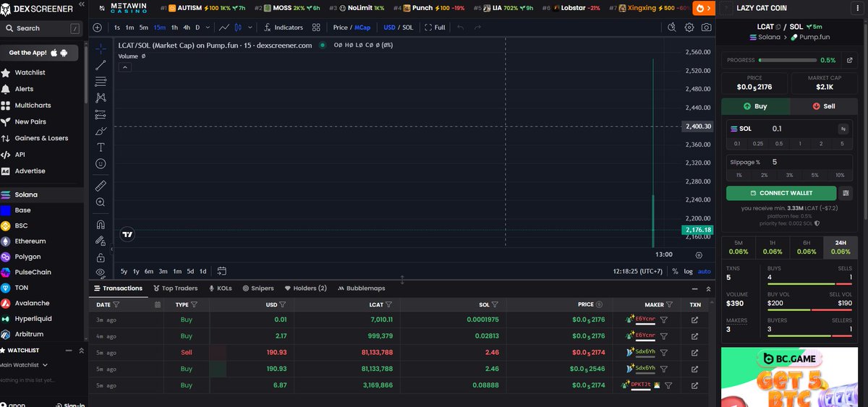Click the Get the App button

(x=38, y=53)
